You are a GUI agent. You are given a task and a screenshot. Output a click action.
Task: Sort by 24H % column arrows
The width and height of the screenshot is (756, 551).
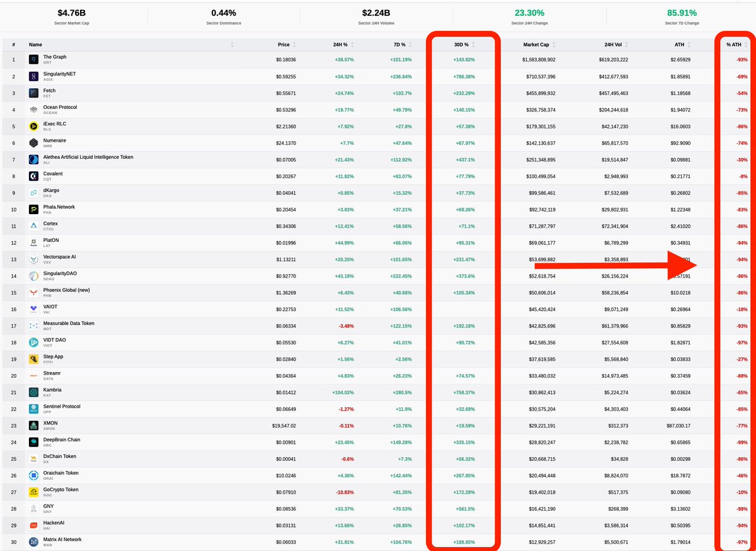point(352,45)
